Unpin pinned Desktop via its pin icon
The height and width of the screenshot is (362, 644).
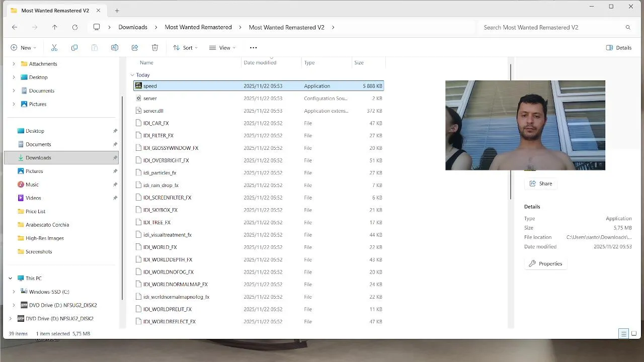(115, 131)
